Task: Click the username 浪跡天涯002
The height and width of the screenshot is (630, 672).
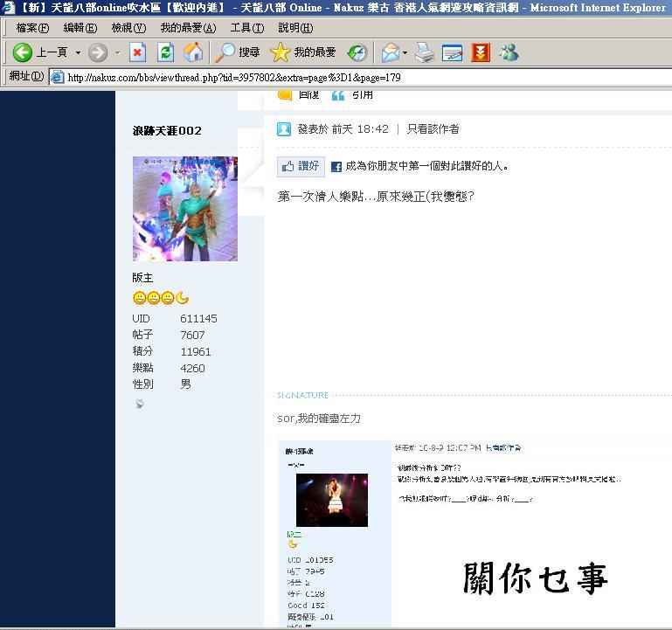Action: pyautogui.click(x=167, y=131)
